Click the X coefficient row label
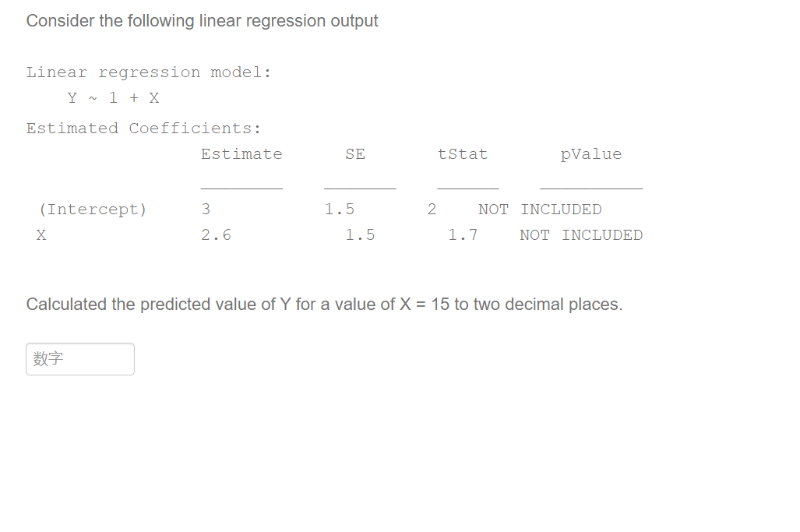The height and width of the screenshot is (532, 800). point(41,234)
